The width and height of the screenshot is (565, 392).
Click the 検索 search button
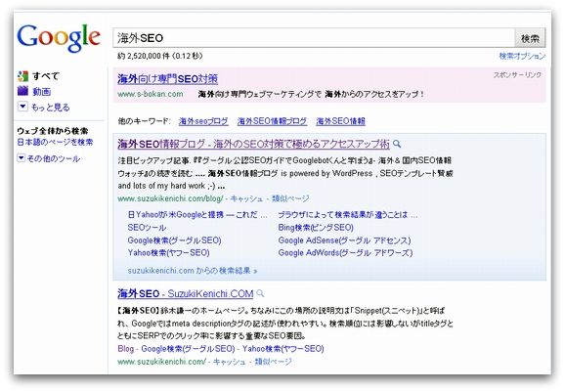click(530, 38)
